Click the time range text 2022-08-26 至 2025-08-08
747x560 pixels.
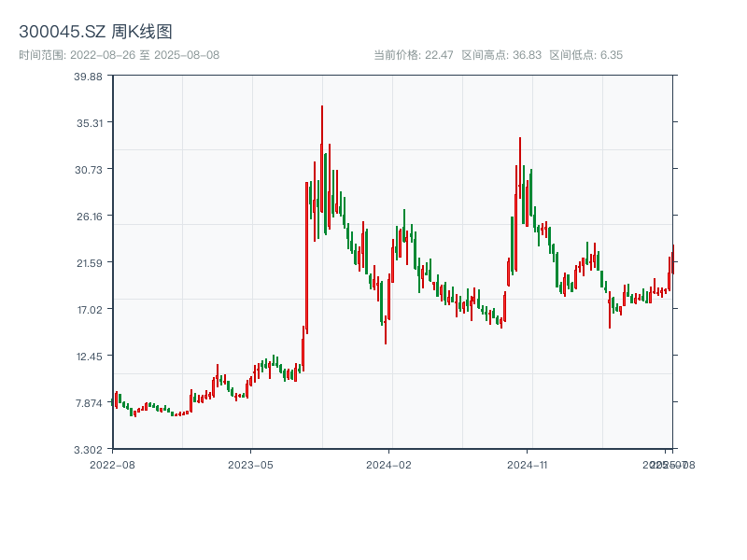145,55
